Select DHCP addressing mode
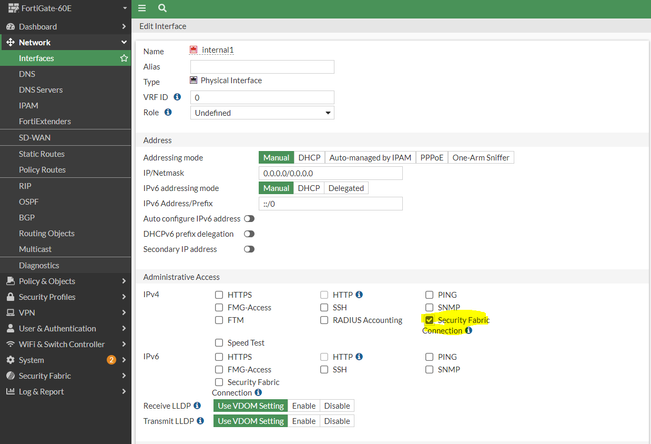The image size is (651, 444). [x=309, y=157]
